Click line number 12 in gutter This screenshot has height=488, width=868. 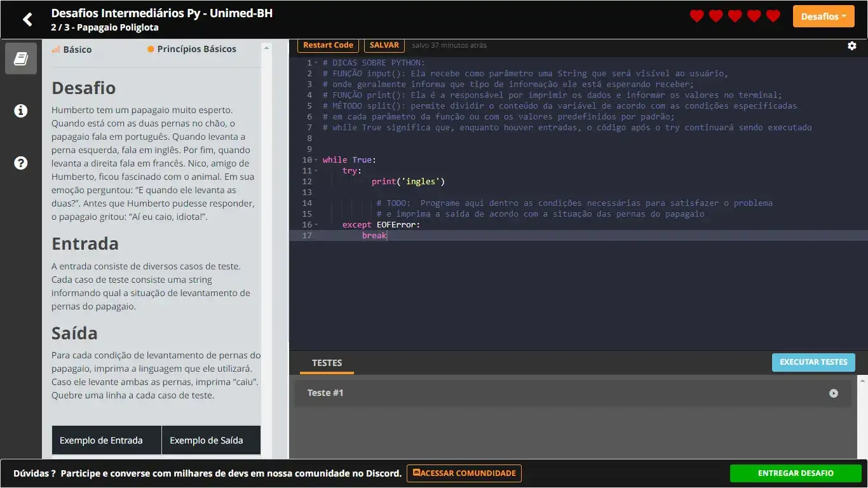point(308,182)
